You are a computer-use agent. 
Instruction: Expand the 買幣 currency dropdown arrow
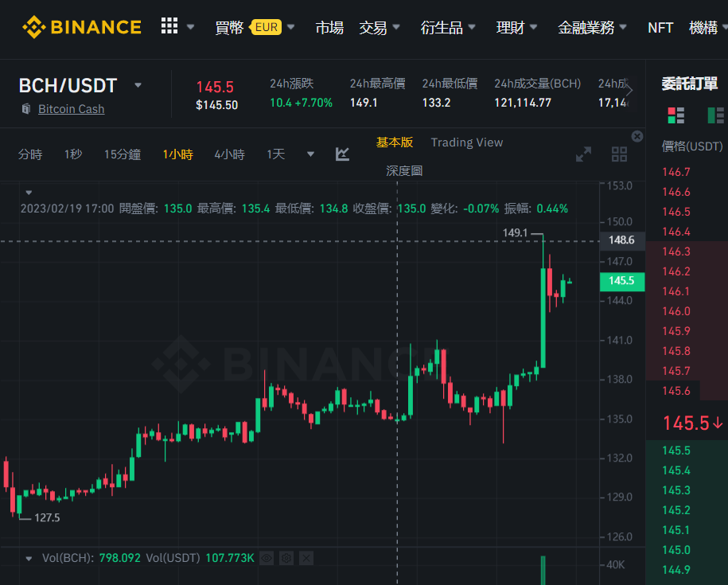pyautogui.click(x=291, y=27)
